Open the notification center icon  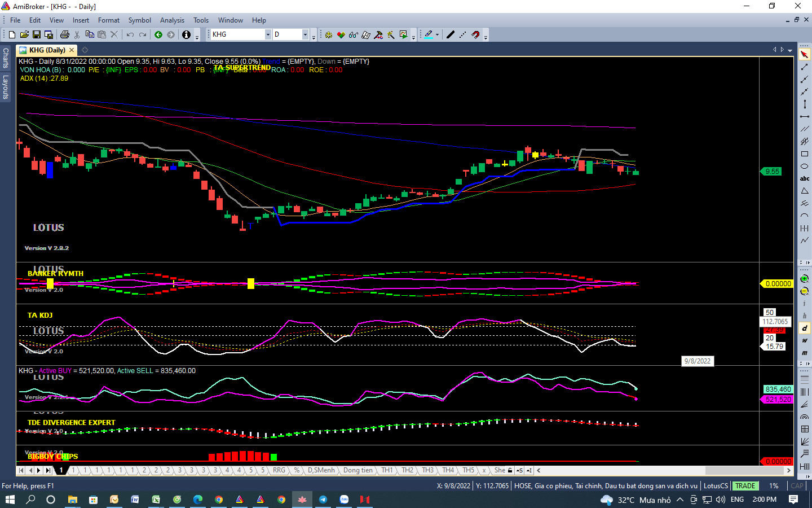click(x=793, y=500)
